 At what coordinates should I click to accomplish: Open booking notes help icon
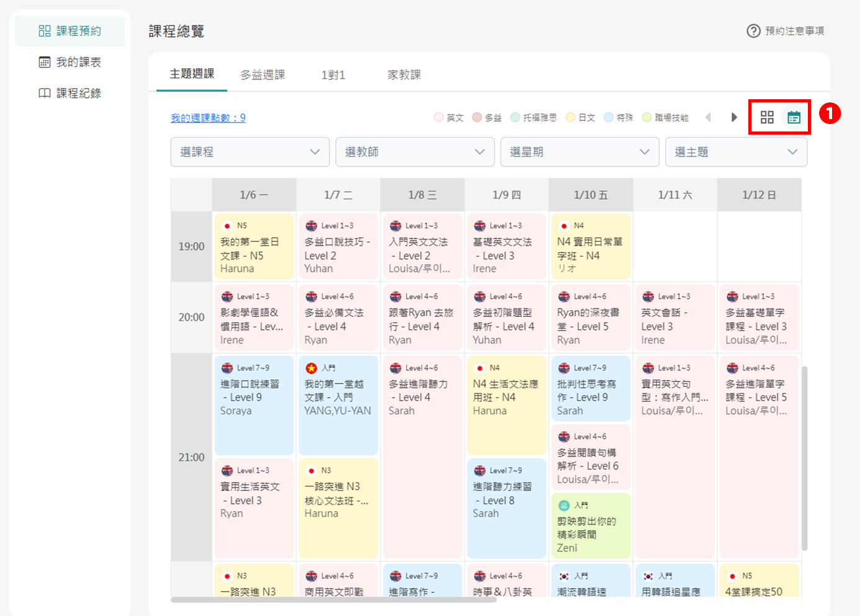(753, 31)
